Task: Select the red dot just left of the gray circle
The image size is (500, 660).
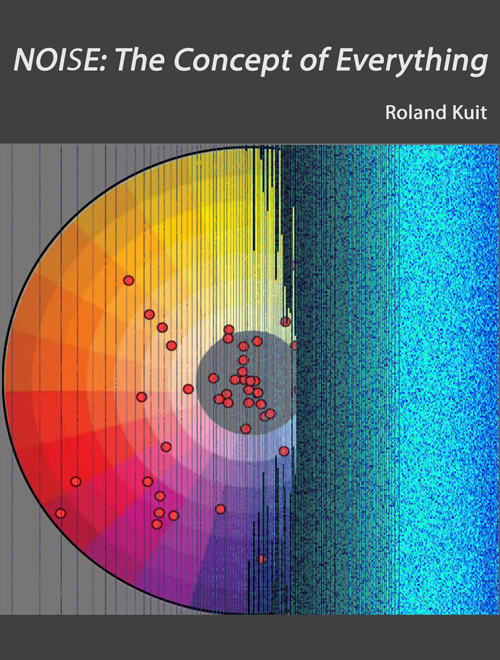Action: click(188, 389)
